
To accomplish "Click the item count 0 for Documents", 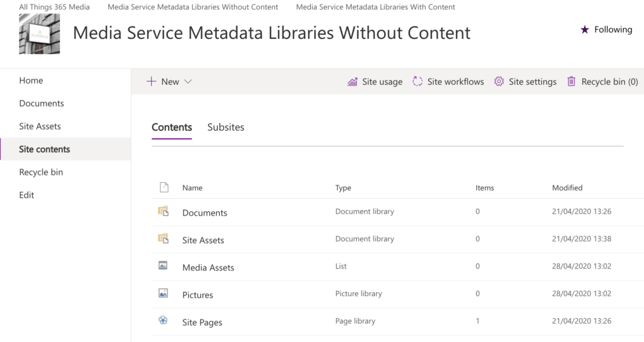I will pos(478,211).
